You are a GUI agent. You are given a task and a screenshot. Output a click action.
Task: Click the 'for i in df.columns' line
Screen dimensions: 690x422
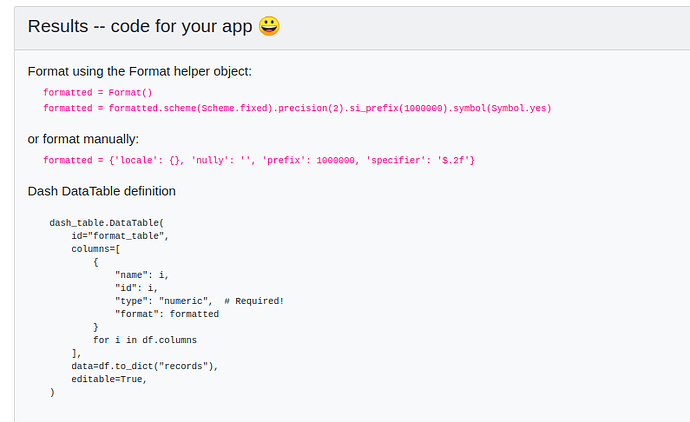pos(146,340)
